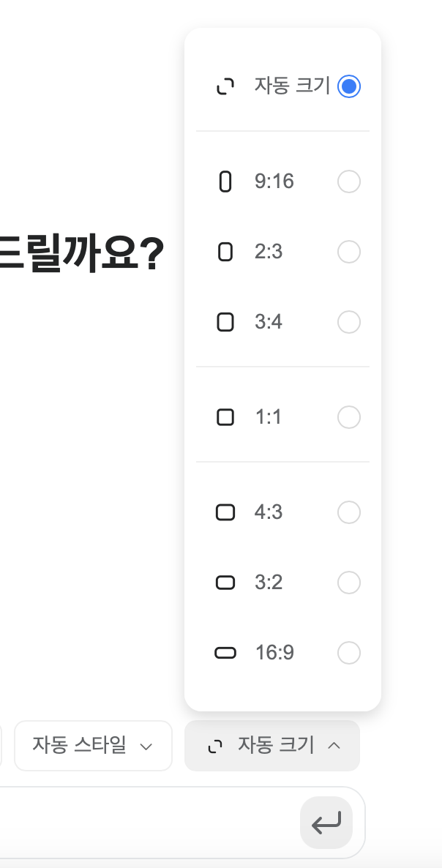Click the enter arrow submit icon

pyautogui.click(x=326, y=823)
